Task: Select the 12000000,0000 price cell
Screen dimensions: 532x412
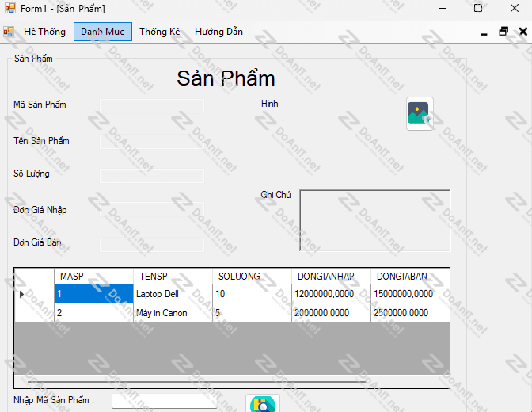Action: pyautogui.click(x=331, y=294)
